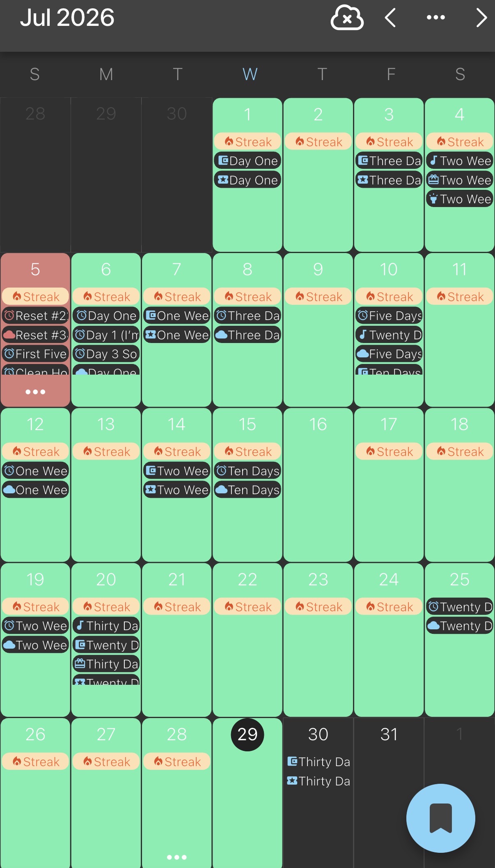Open the three-dot options menu in header

436,17
